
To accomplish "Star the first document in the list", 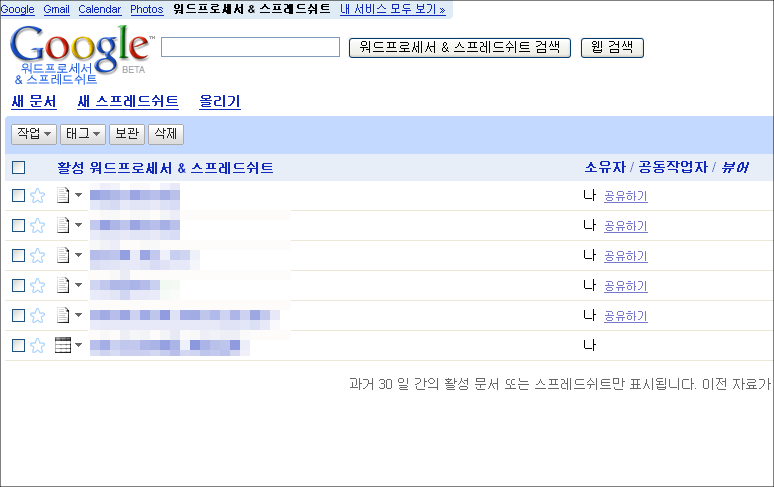I will [x=38, y=196].
